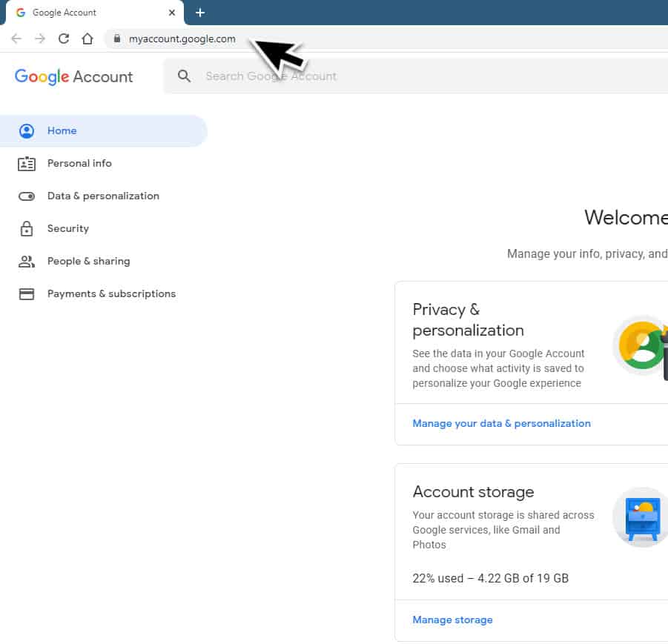Click 'Manage your info, privacy' subtitle text

click(587, 254)
